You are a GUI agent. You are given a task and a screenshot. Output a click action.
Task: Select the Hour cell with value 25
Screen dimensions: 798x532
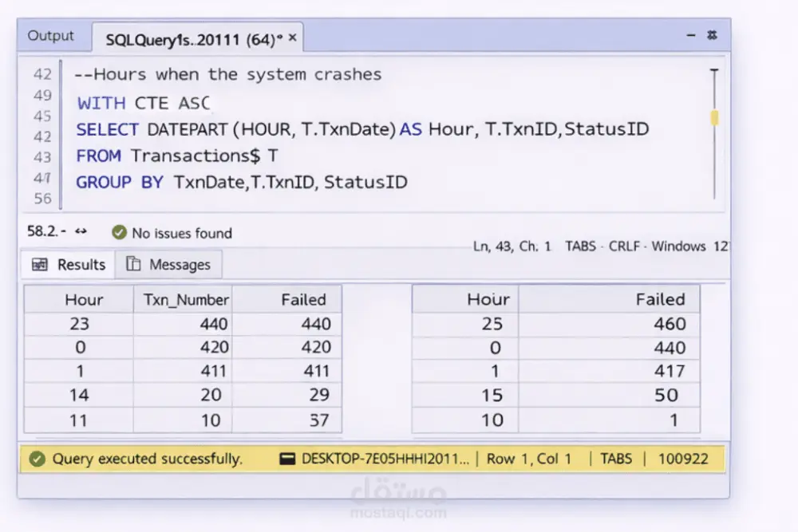tap(466, 324)
